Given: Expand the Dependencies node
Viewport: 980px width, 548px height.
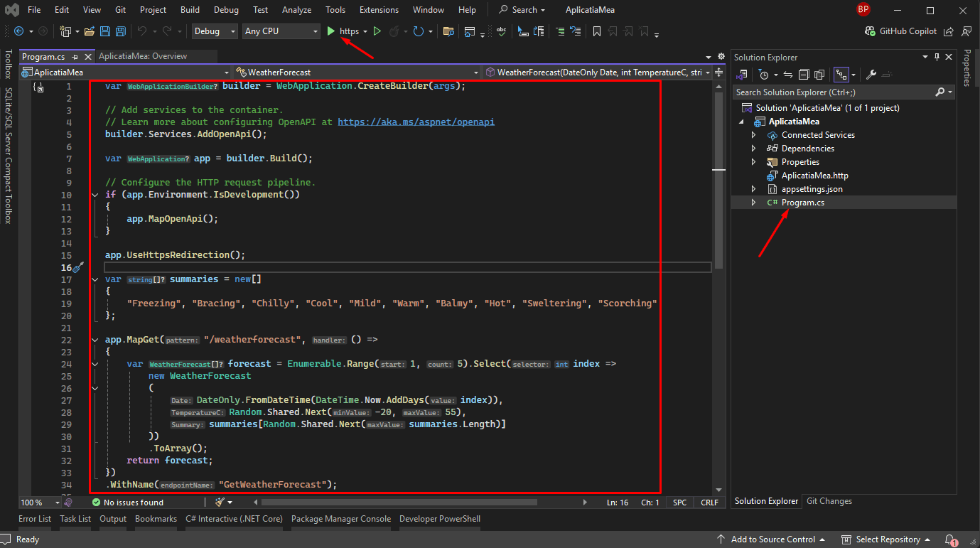Looking at the screenshot, I should point(754,149).
